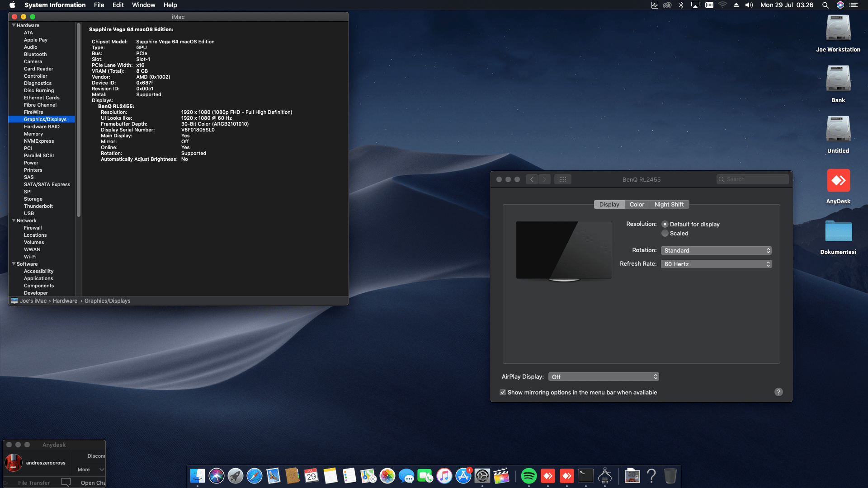Open the Trash in the Dock
This screenshot has width=868, height=488.
click(x=670, y=476)
